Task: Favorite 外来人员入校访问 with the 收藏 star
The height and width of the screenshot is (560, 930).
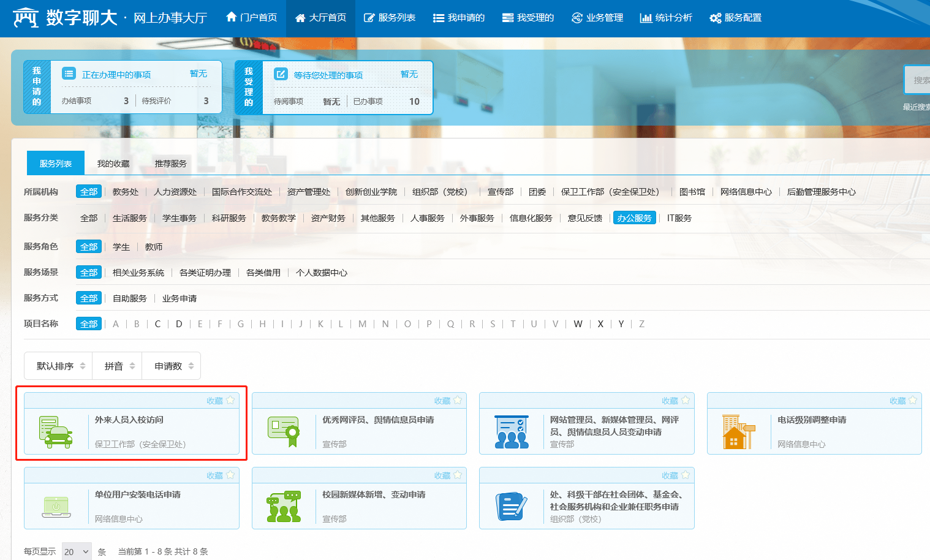Action: click(230, 401)
